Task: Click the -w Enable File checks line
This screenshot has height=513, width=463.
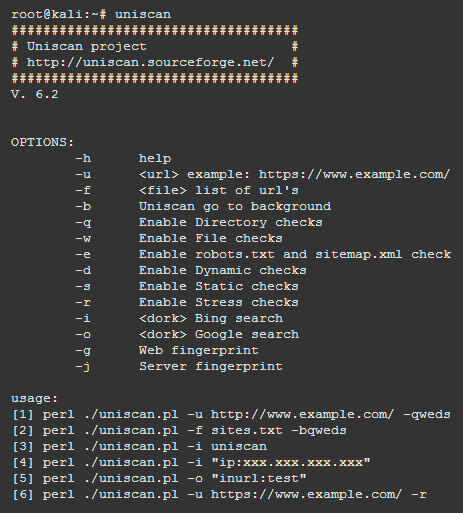Action: click(179, 238)
